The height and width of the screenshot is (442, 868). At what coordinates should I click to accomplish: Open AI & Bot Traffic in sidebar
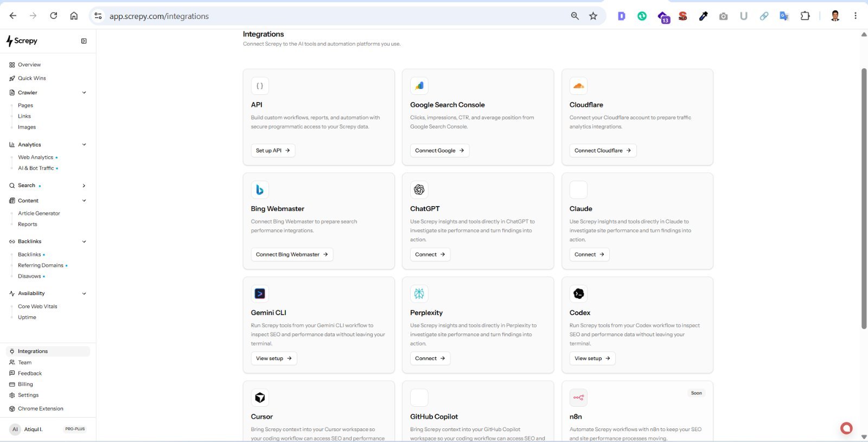click(x=36, y=168)
